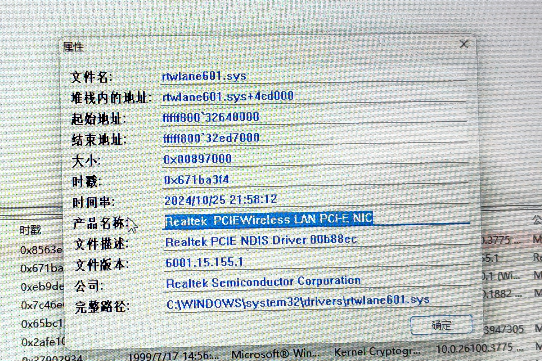Select the Realtek Semiconductor Corporation company field
This screenshot has width=542, height=361.
(x=317, y=282)
